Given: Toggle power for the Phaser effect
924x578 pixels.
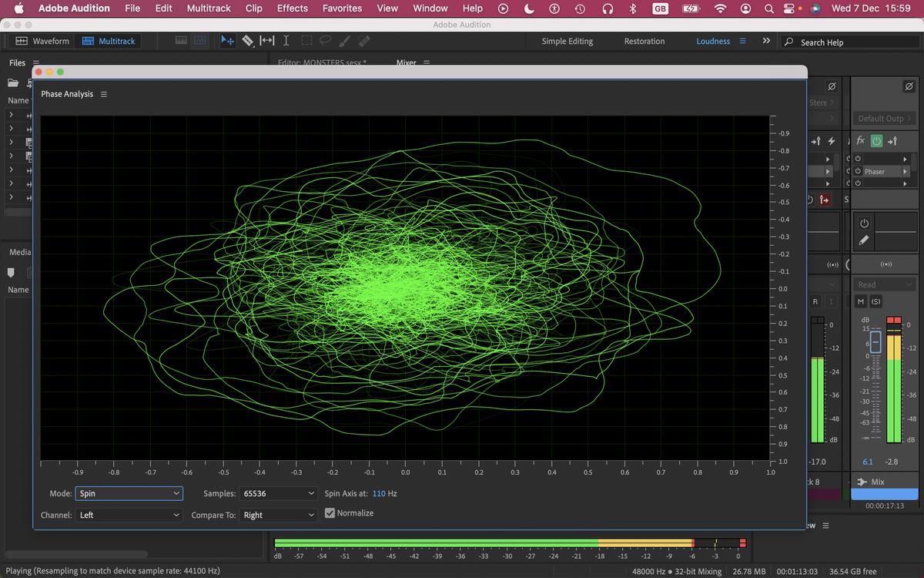Looking at the screenshot, I should (x=858, y=171).
